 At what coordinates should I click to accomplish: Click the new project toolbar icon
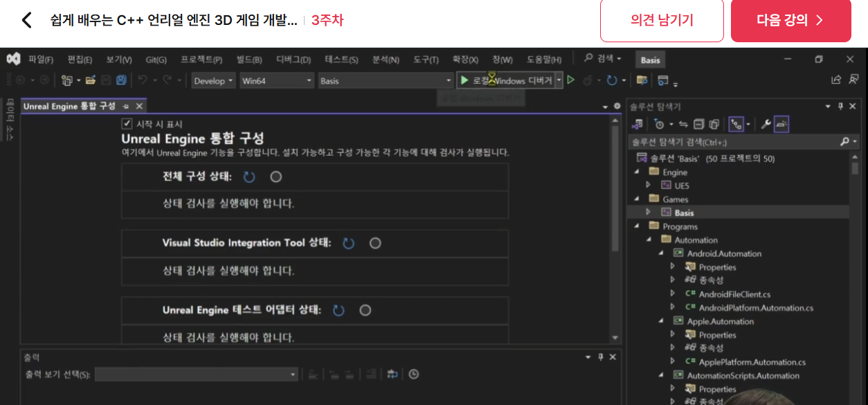click(x=67, y=80)
